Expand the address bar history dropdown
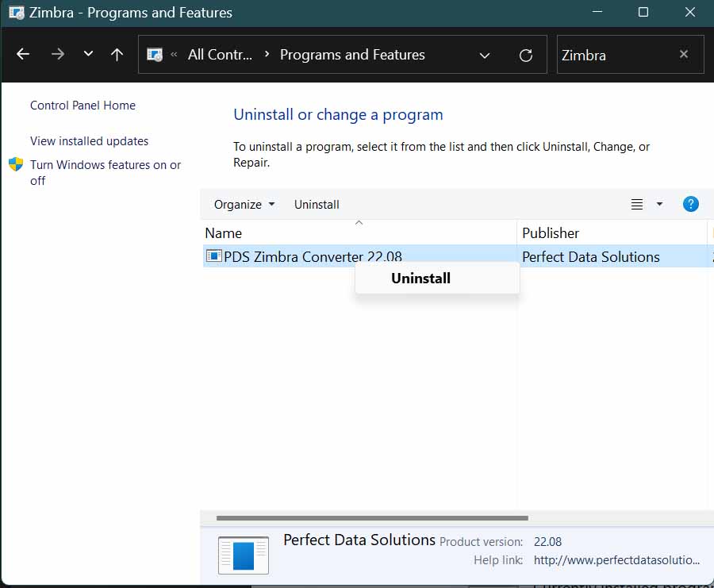714x588 pixels. pos(485,56)
